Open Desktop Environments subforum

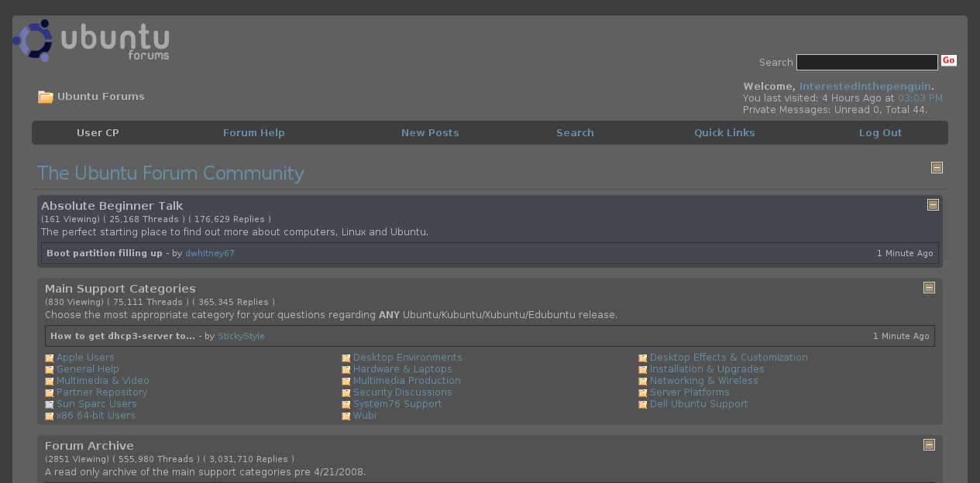point(407,358)
